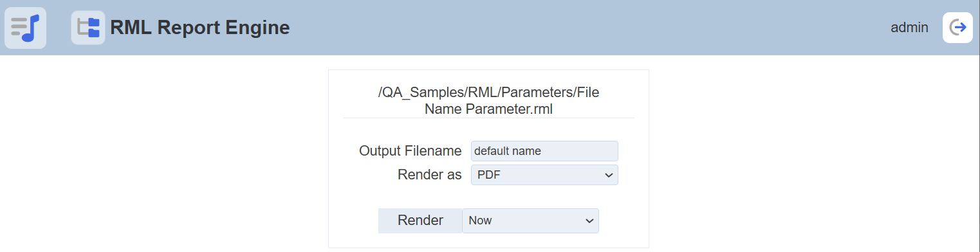
Task: Expand the Render as format dropdown
Action: [544, 175]
